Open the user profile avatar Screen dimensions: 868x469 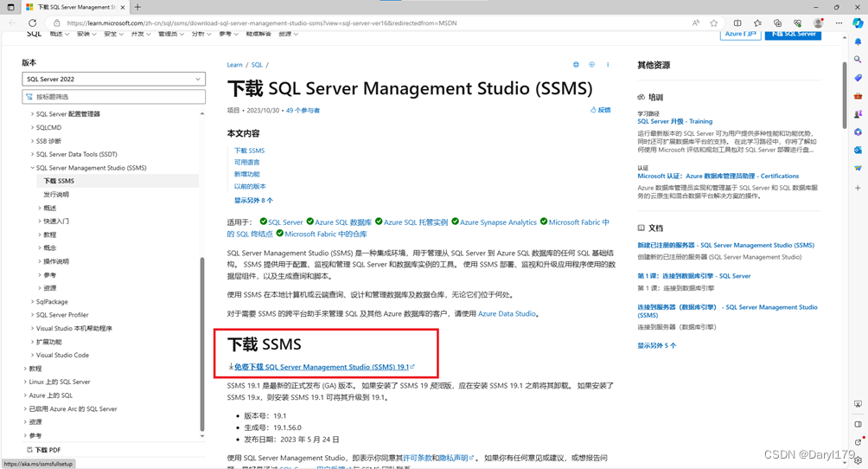[x=818, y=22]
